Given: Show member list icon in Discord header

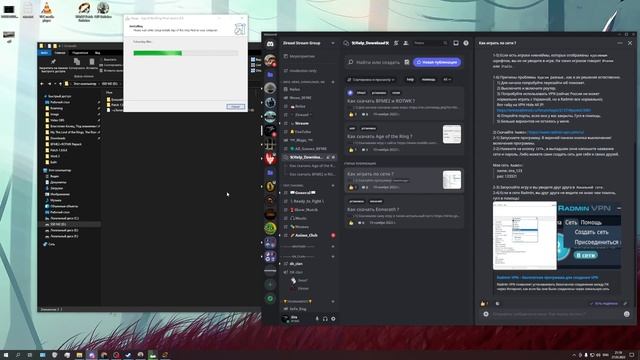Looking at the screenshot, I should pos(406,43).
